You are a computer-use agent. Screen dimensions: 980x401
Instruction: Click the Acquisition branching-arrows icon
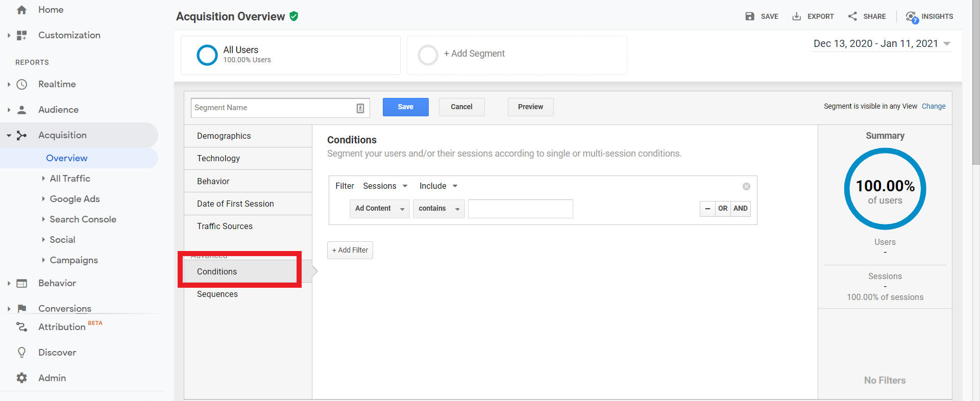pyautogui.click(x=21, y=135)
